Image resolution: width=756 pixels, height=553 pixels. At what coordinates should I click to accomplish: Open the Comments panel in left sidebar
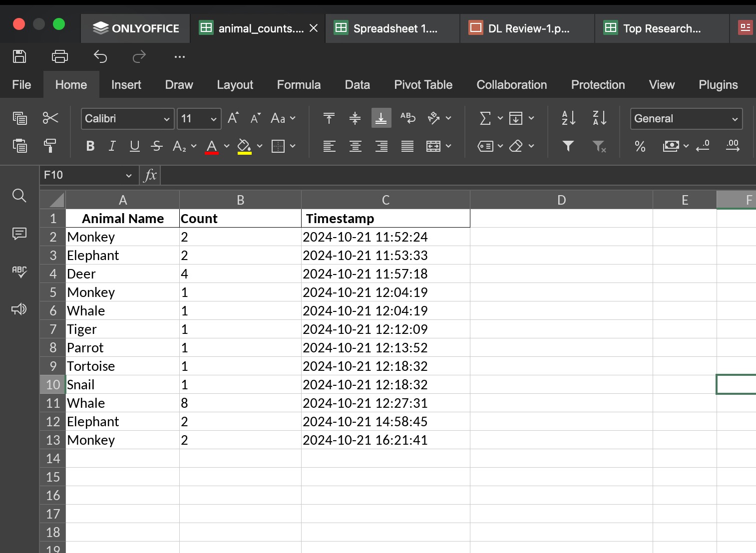19,234
